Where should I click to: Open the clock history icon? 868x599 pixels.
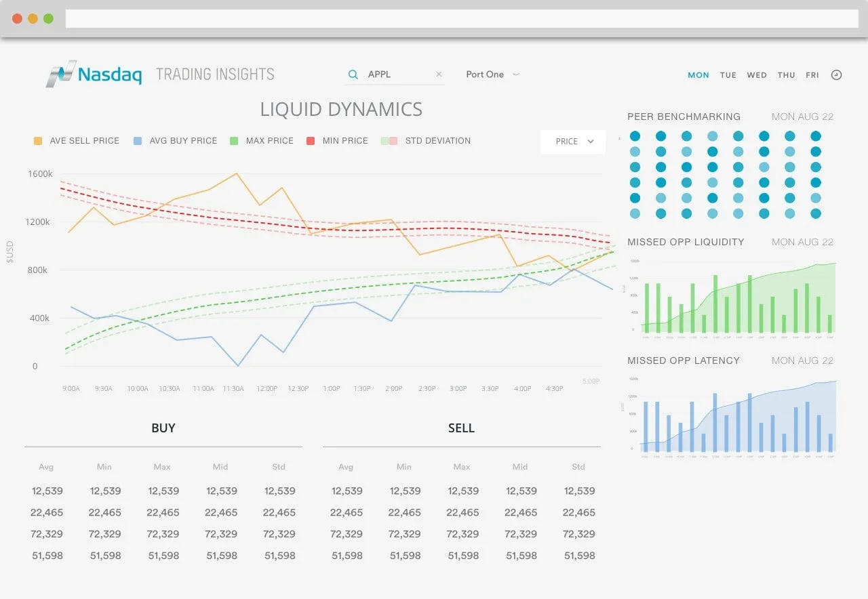click(836, 75)
